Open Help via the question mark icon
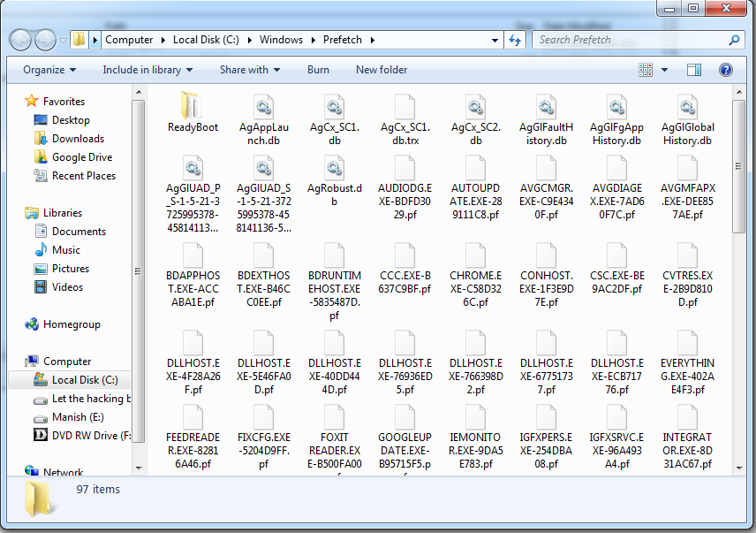This screenshot has width=756, height=533. [725, 70]
